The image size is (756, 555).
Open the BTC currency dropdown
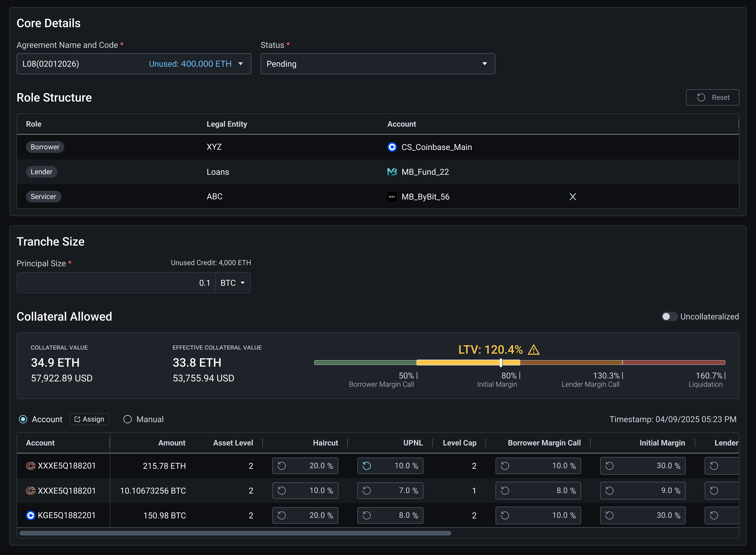[233, 283]
